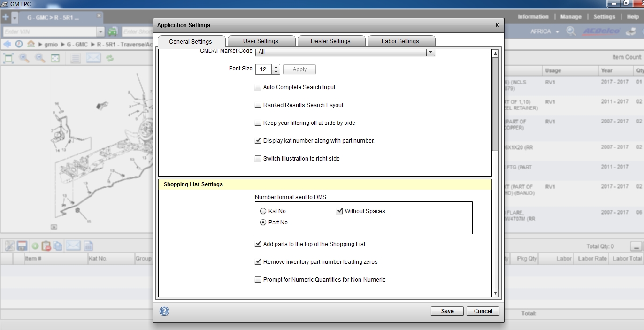The height and width of the screenshot is (330, 644).
Task: Click the scrollbar down arrow in settings
Action: (495, 293)
